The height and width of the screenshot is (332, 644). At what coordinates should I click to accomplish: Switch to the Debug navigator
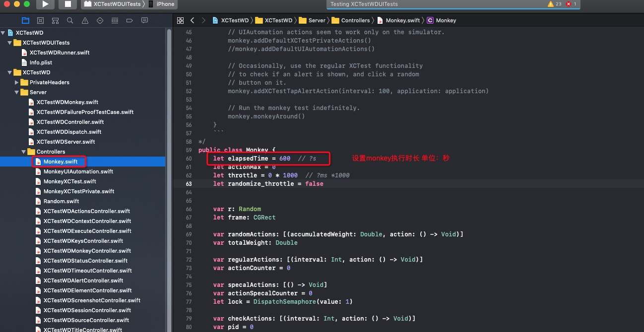[115, 20]
